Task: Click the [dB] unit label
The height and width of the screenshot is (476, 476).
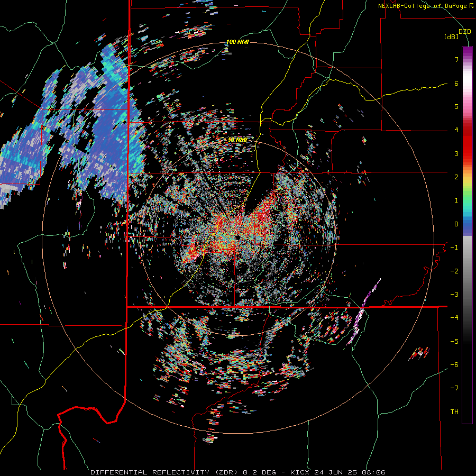Action: pyautogui.click(x=451, y=37)
